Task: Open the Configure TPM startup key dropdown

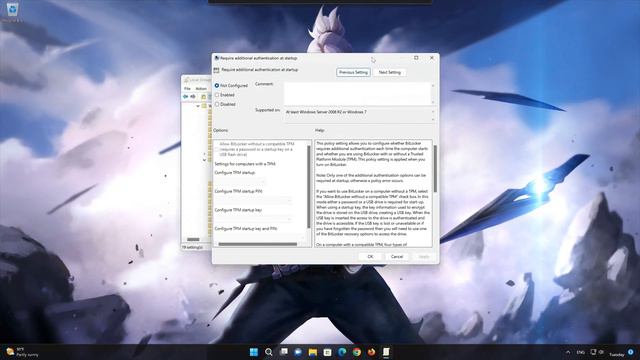Action: (x=253, y=219)
